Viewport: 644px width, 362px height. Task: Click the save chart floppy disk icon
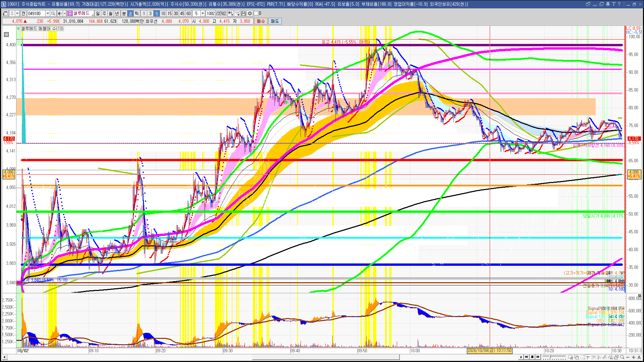244,13
